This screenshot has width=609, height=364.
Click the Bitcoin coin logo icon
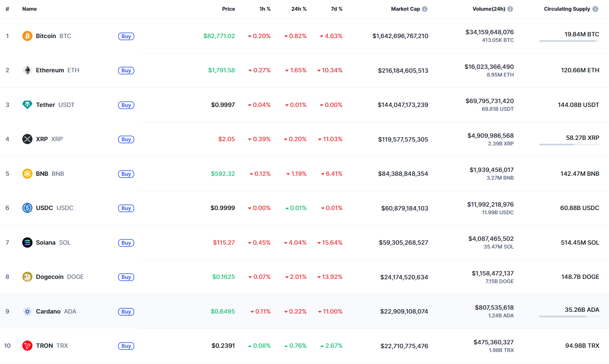click(x=27, y=36)
